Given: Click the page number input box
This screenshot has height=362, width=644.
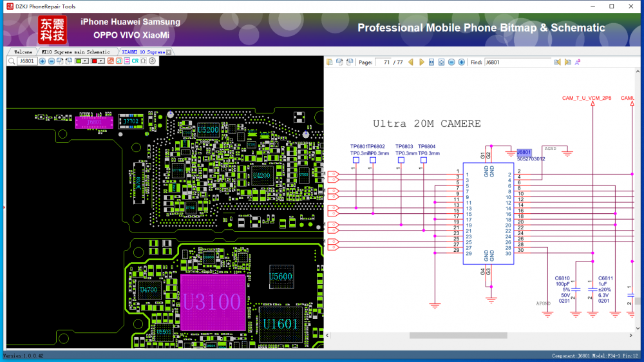Looking at the screenshot, I should coord(384,62).
